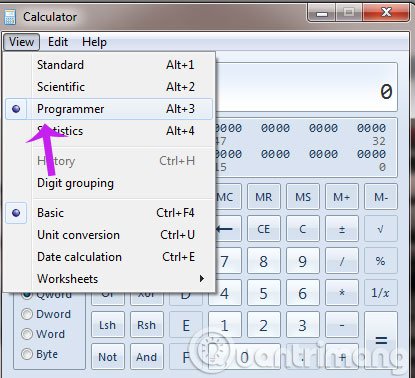Click the equals button
Screen dimensions: 415x378
381,341
